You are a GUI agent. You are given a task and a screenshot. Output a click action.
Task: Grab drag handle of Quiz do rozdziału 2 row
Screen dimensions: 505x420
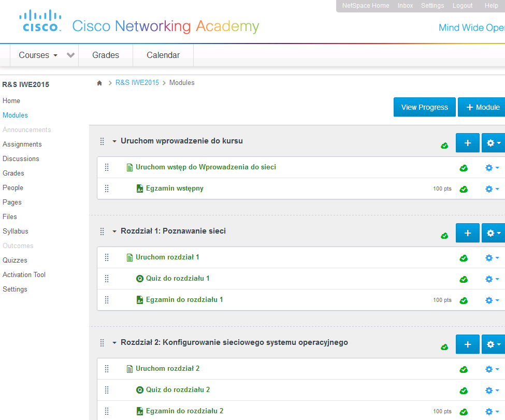107,390
